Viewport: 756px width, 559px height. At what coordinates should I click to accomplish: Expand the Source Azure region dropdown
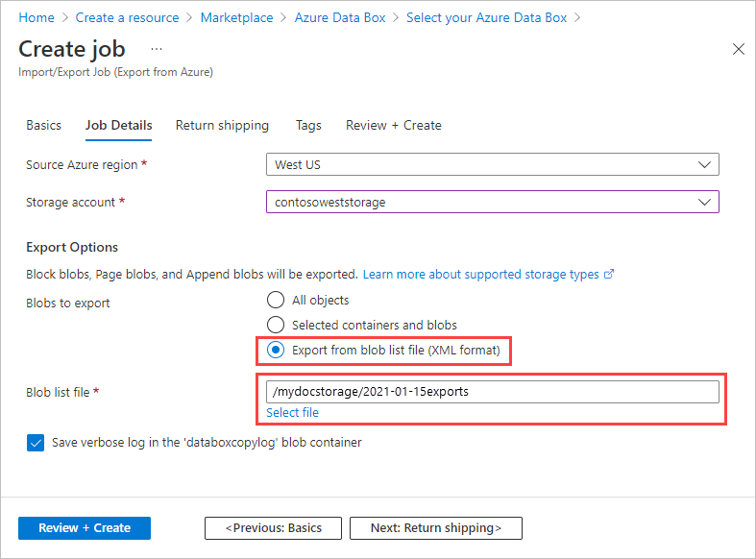pyautogui.click(x=492, y=164)
